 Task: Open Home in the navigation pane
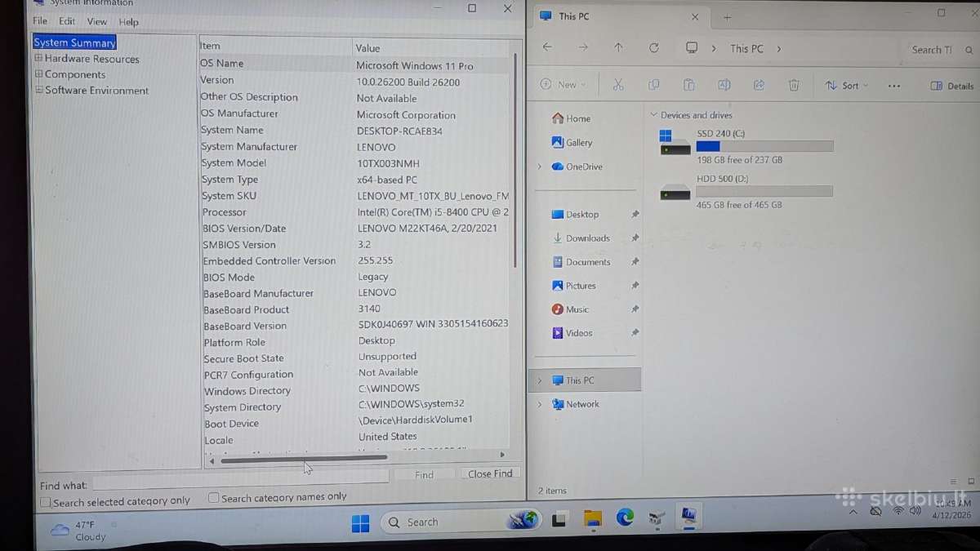point(571,118)
